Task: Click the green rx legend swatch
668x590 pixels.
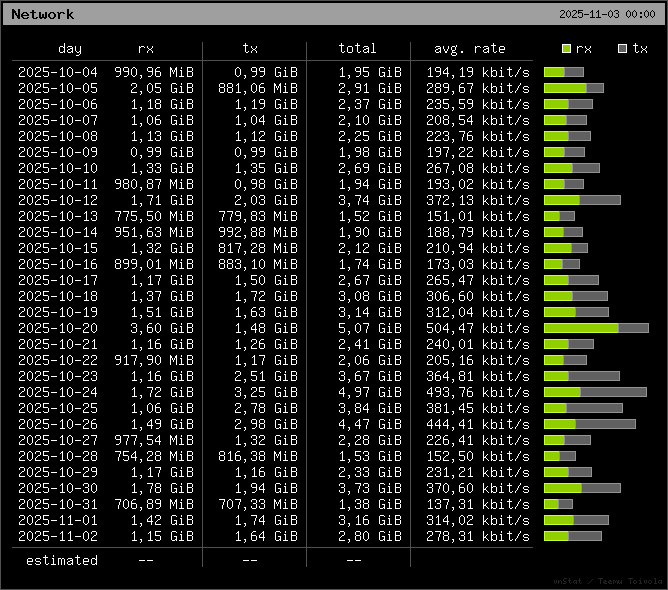Action: [566, 48]
